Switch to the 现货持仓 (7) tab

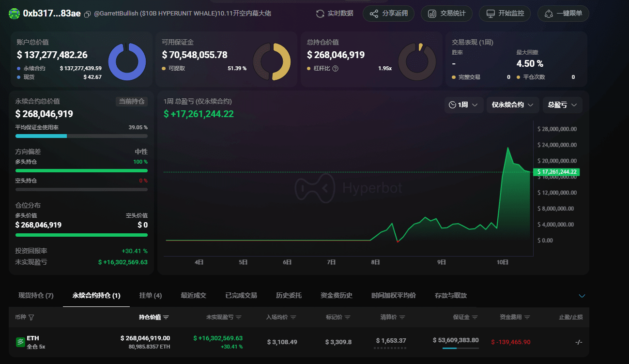[x=36, y=295]
